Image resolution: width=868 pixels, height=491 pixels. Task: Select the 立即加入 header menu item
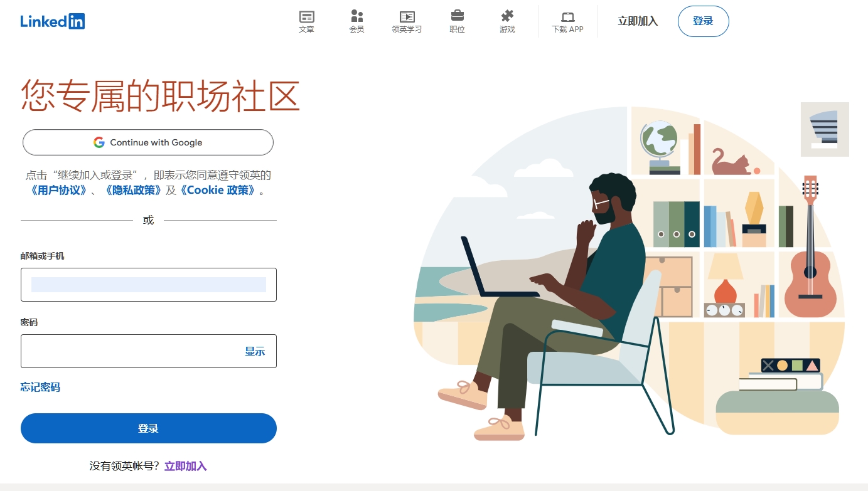[x=638, y=21]
